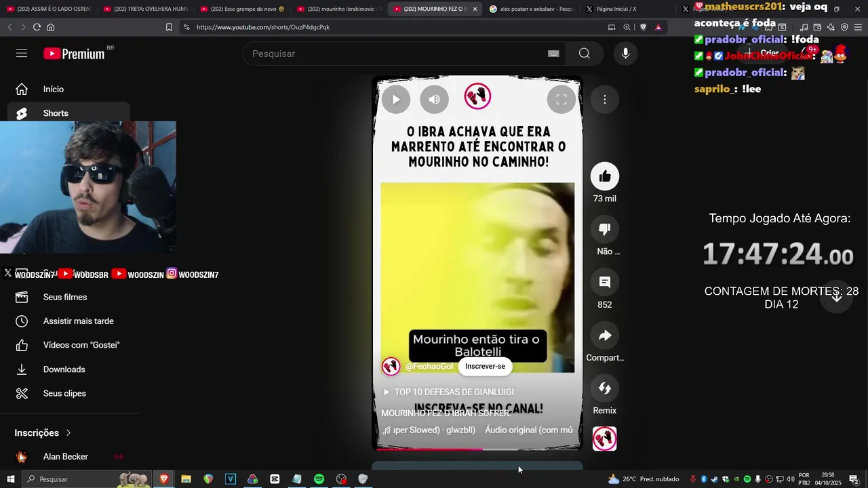Open Brave browser from the taskbar
868x488 pixels.
164,479
